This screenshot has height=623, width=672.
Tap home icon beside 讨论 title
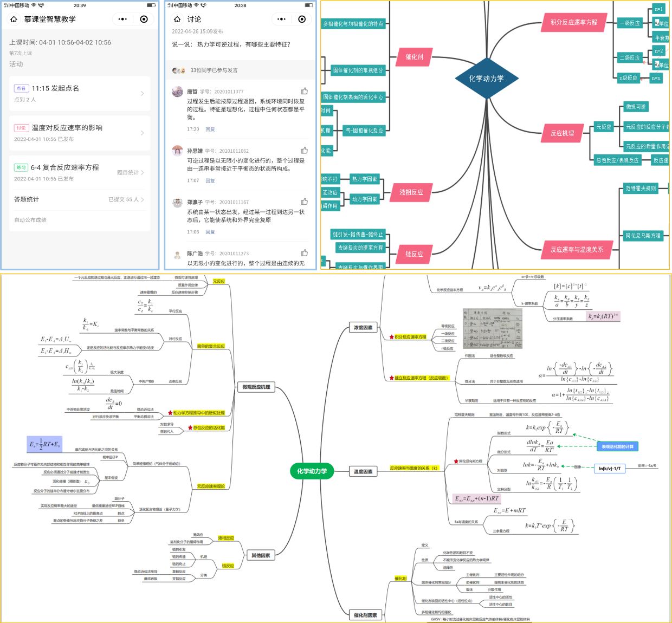click(x=177, y=19)
